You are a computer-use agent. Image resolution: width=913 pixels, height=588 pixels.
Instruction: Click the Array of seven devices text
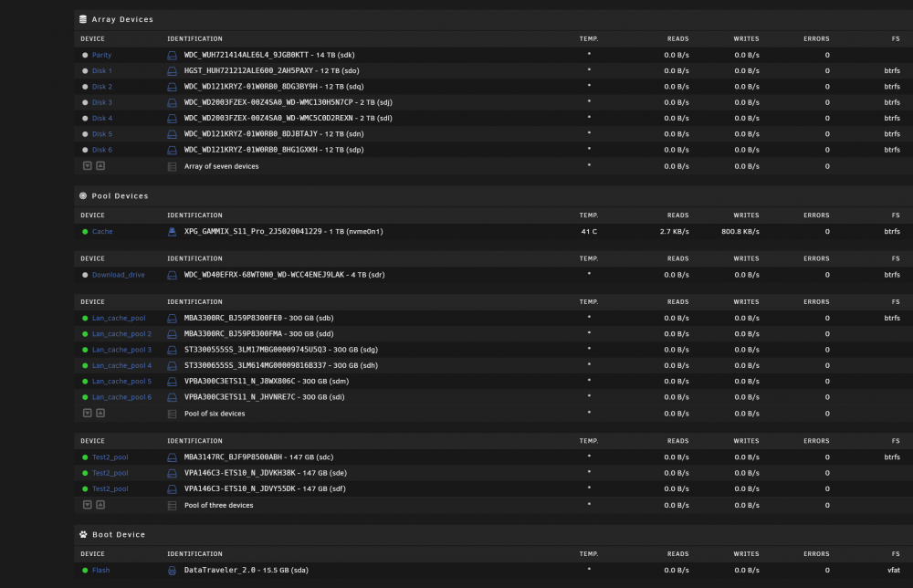[x=221, y=166]
